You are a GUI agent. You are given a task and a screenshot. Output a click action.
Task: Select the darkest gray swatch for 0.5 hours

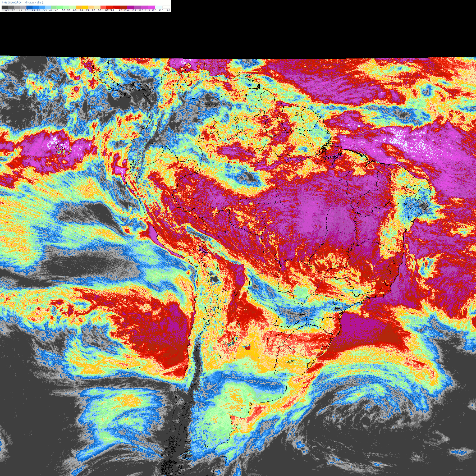pyautogui.click(x=4, y=7)
